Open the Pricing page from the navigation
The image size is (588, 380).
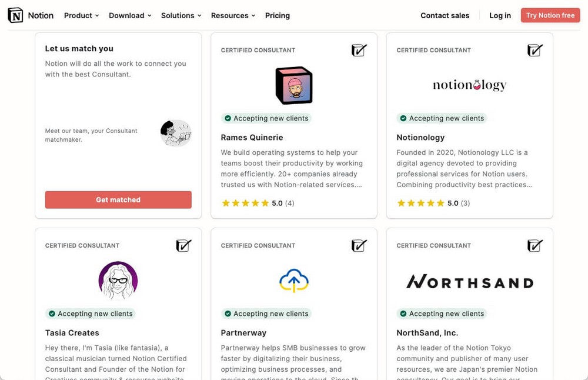pyautogui.click(x=277, y=15)
